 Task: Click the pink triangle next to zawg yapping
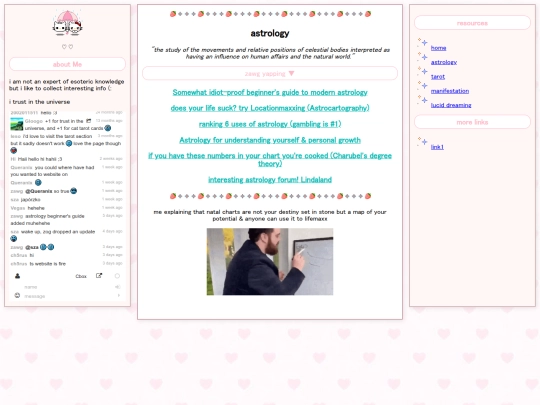(291, 73)
